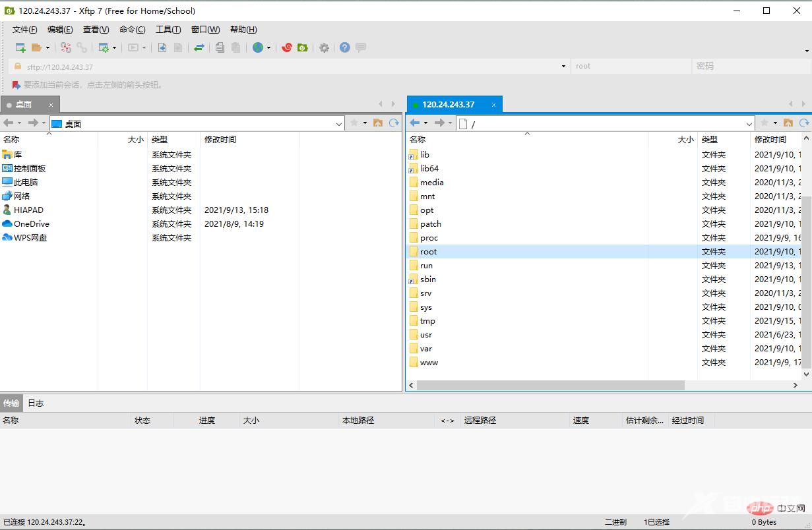Click the 传输 tab label

[11, 403]
